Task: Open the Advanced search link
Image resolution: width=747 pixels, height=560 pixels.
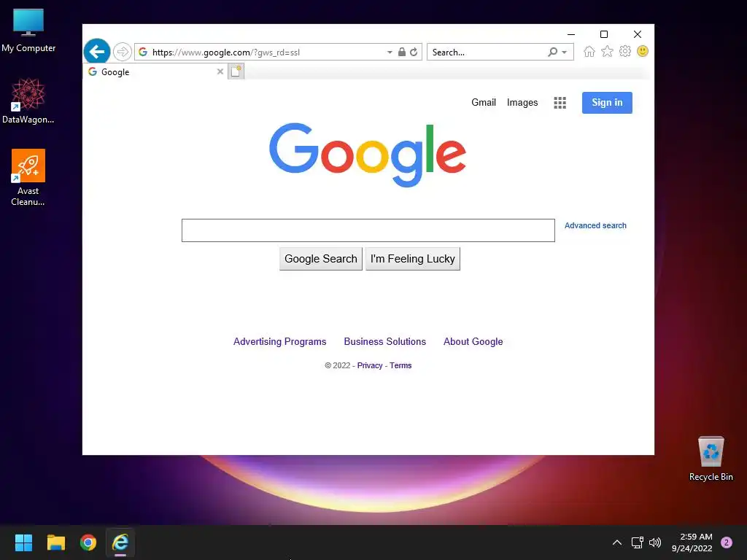Action: tap(595, 226)
